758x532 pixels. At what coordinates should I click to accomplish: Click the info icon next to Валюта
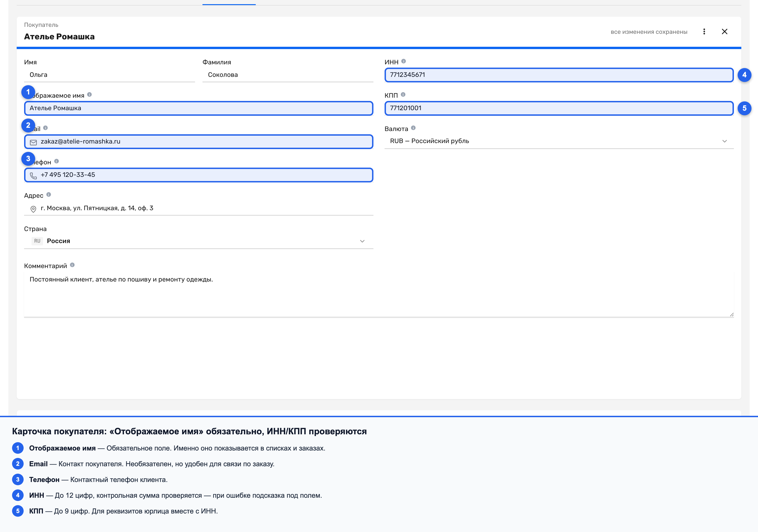[413, 128]
